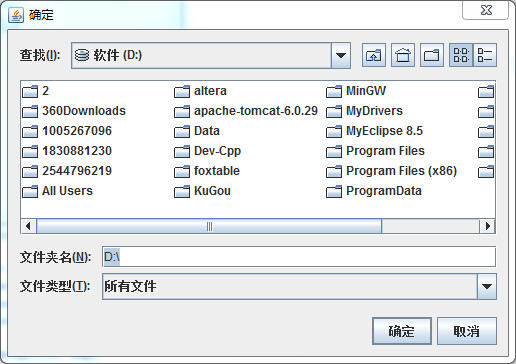Focus the 文件夹名 input field
Image resolution: width=516 pixels, height=364 pixels.
click(299, 257)
